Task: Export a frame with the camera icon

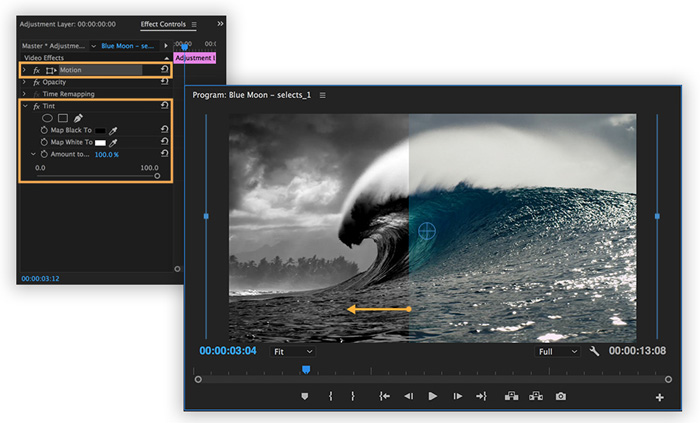Action: pyautogui.click(x=561, y=396)
